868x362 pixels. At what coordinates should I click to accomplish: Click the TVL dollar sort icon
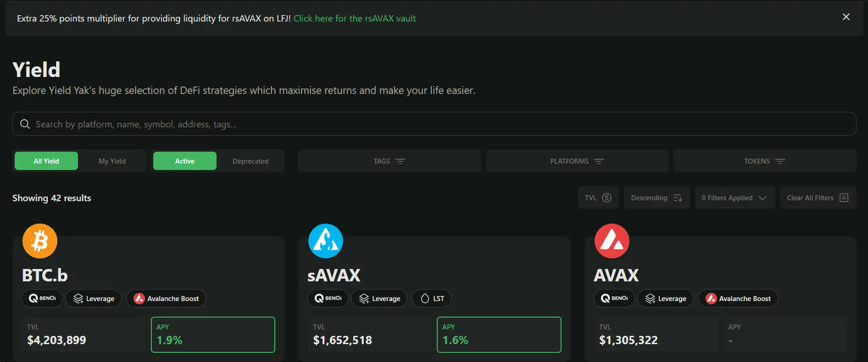coord(606,198)
